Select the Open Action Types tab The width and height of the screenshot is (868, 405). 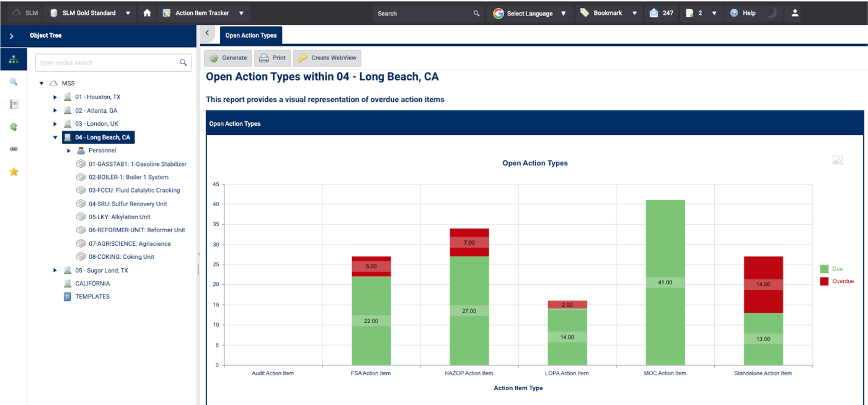click(251, 35)
